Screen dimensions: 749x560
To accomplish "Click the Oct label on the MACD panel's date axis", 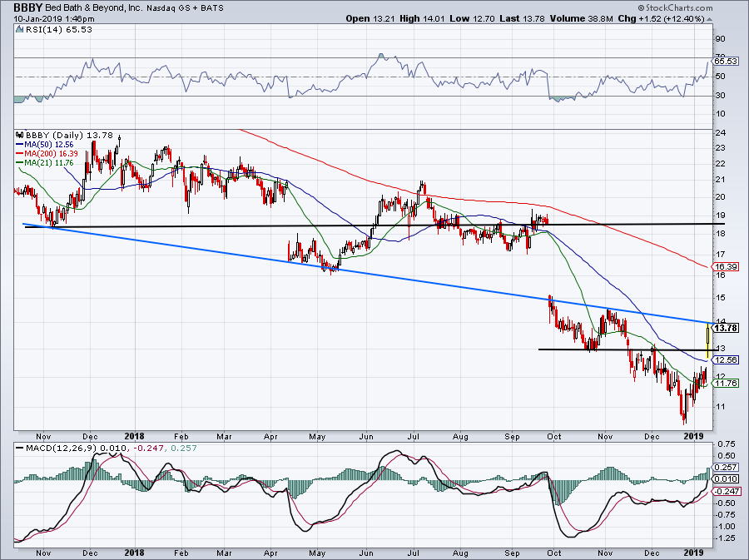I will coord(554,553).
